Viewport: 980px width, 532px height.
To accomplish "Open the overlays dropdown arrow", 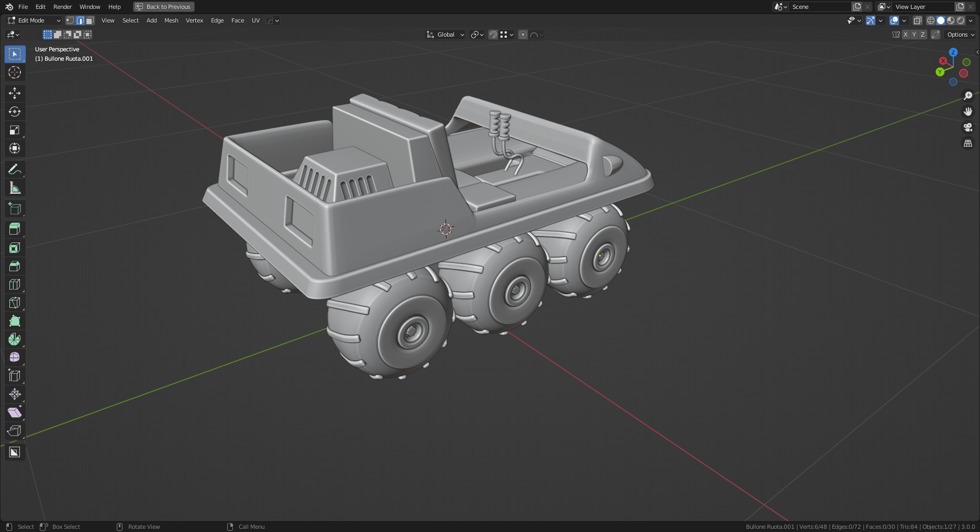I will click(x=904, y=20).
